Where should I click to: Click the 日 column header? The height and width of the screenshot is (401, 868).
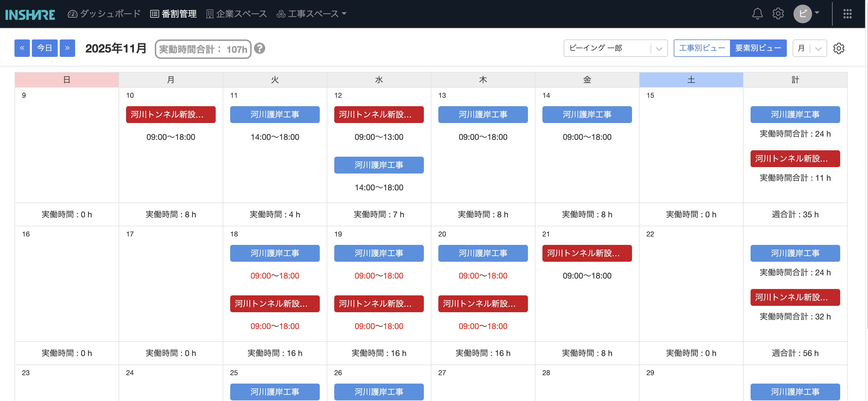pyautogui.click(x=67, y=80)
